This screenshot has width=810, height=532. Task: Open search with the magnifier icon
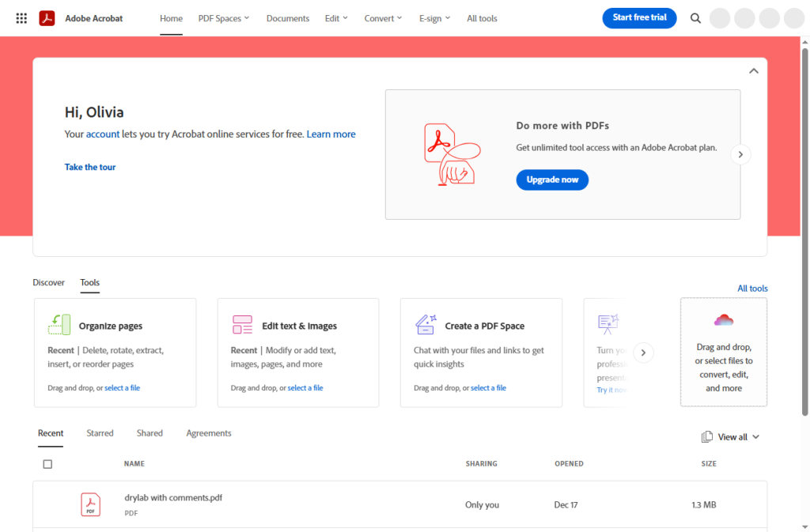coord(695,17)
